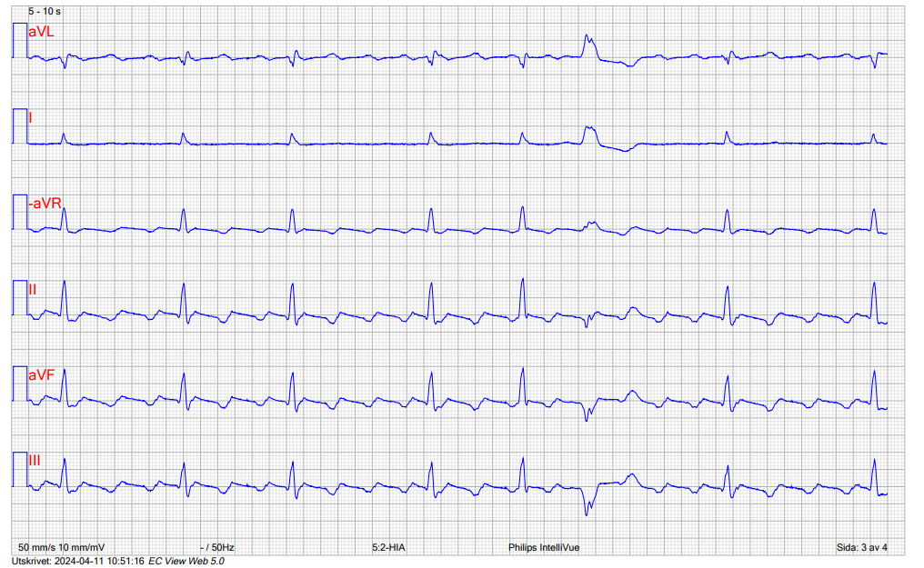Click the 5 - 10 s time range label
924x568 pixels.
45,11
